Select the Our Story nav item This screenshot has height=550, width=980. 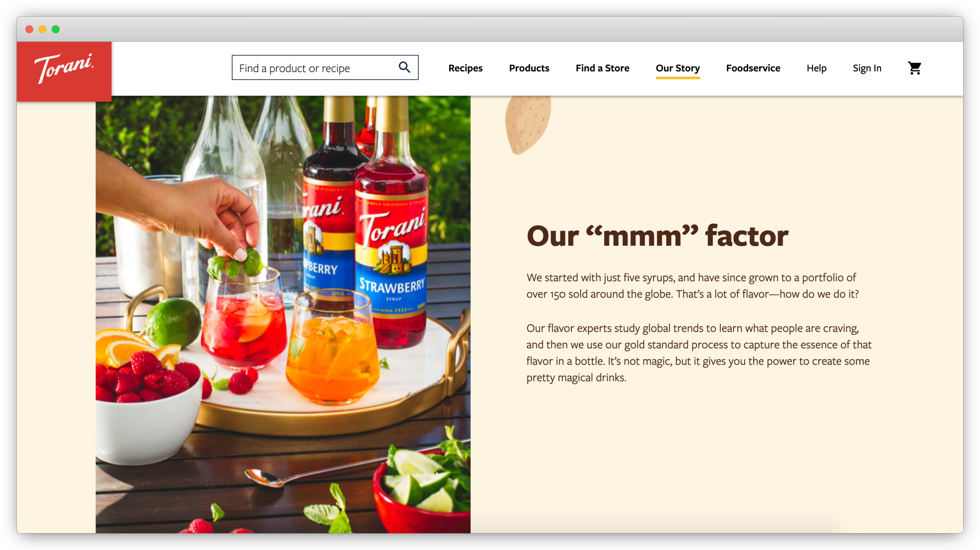tap(677, 69)
